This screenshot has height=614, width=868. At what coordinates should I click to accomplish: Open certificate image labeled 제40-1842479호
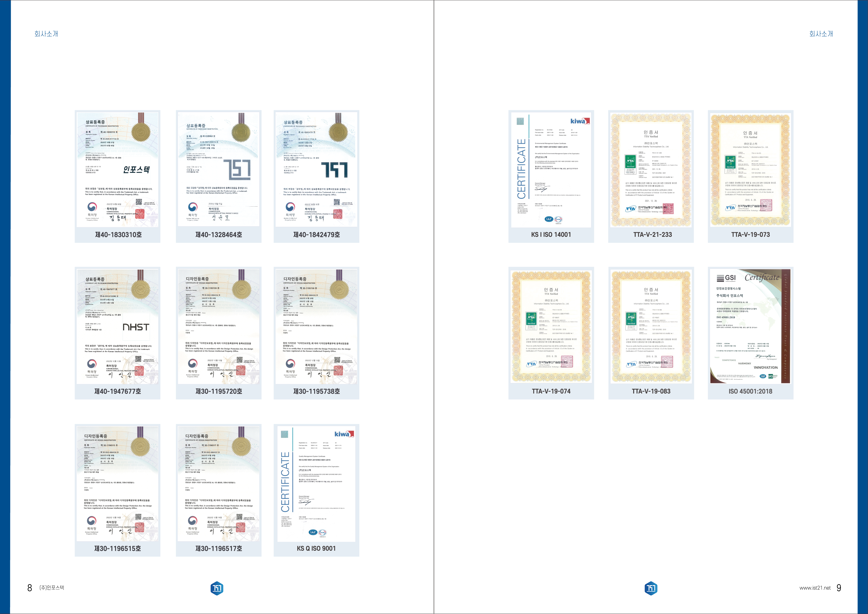[317, 169]
